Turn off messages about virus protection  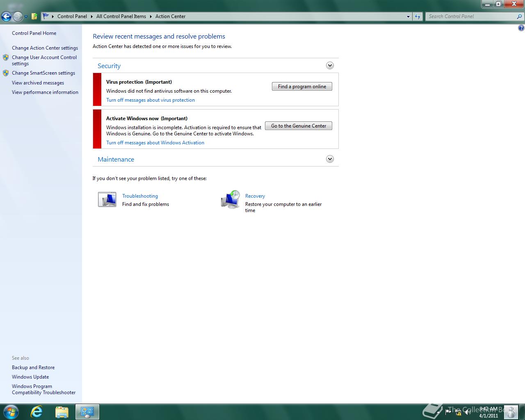[151, 100]
